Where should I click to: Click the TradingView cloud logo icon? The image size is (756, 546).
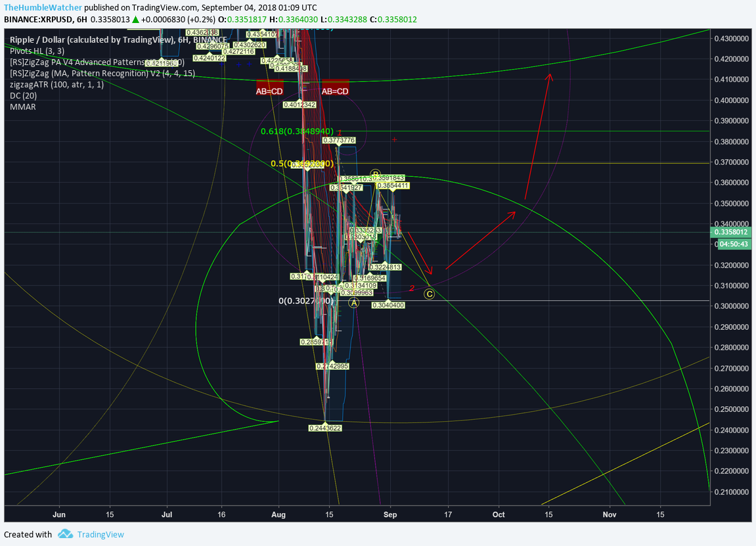[65, 534]
